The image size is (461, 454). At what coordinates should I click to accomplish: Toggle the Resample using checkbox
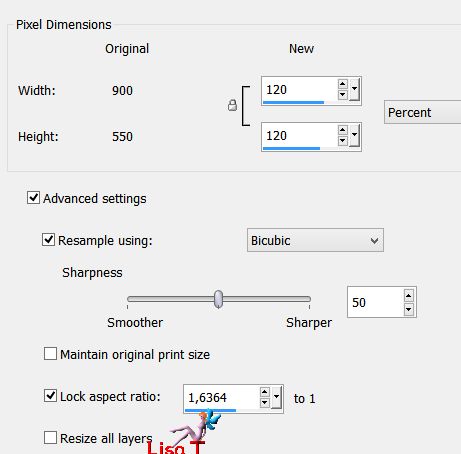point(48,240)
